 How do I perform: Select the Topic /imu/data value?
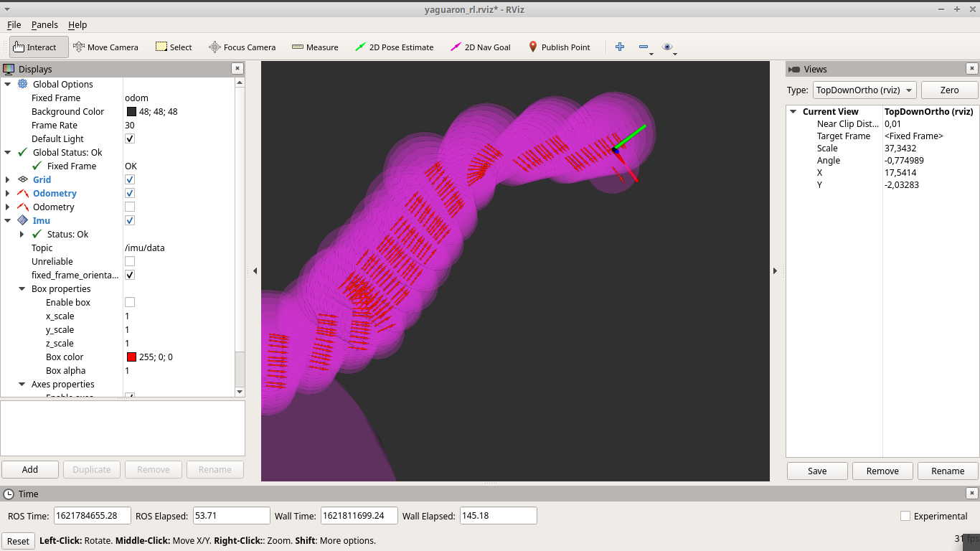145,248
